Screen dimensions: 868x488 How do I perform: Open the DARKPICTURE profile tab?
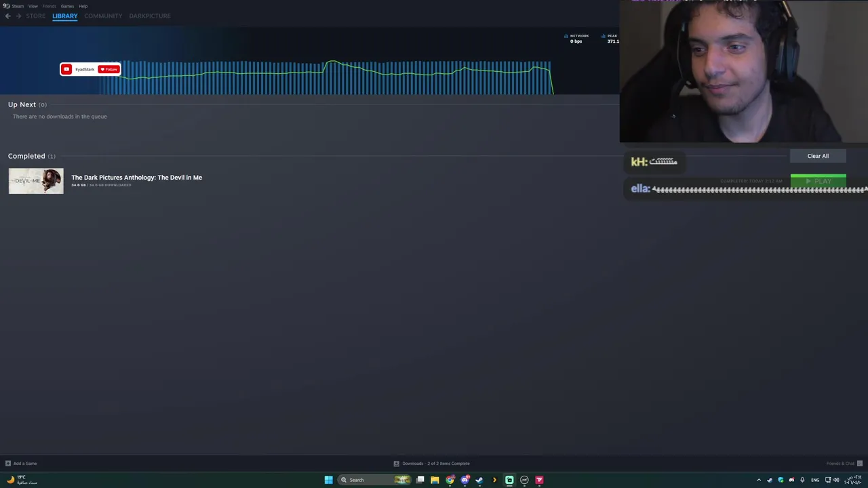[150, 16]
